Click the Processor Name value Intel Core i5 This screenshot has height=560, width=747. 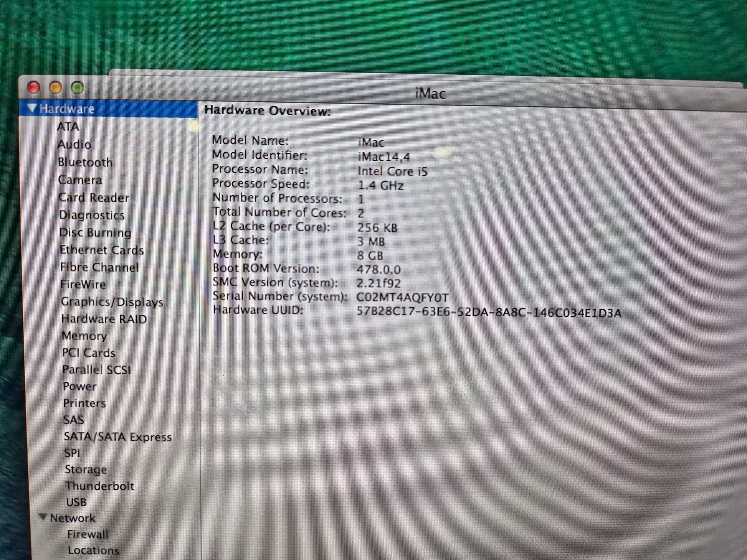tap(392, 171)
